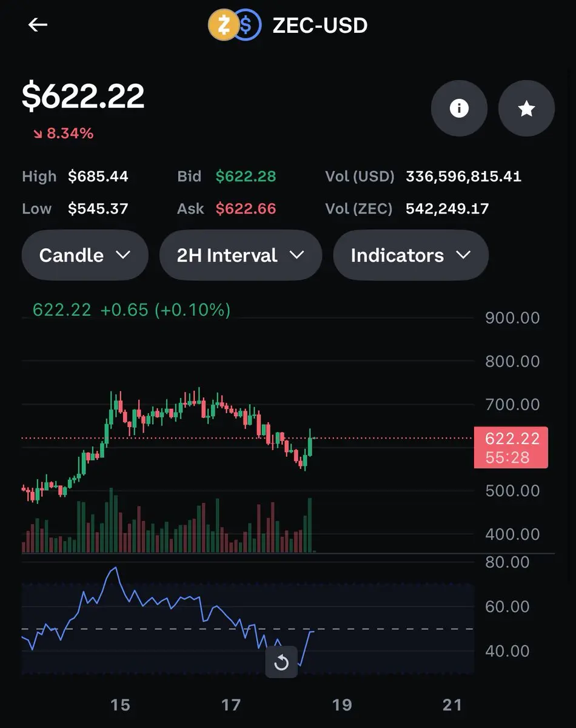
Task: Tap the Low $545.37 value
Action: (98, 209)
